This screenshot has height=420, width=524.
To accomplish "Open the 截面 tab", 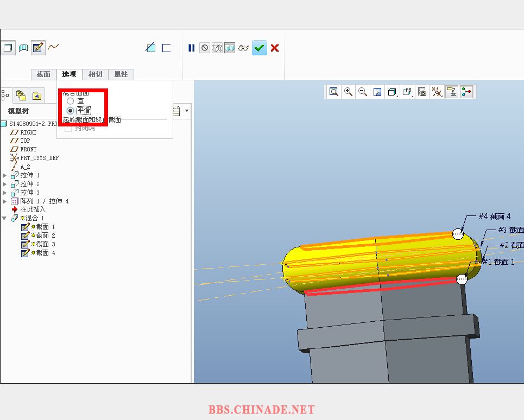I will tap(43, 74).
